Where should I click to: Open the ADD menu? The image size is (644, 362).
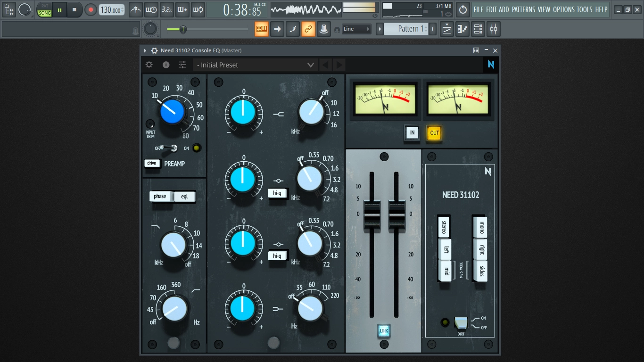click(504, 9)
